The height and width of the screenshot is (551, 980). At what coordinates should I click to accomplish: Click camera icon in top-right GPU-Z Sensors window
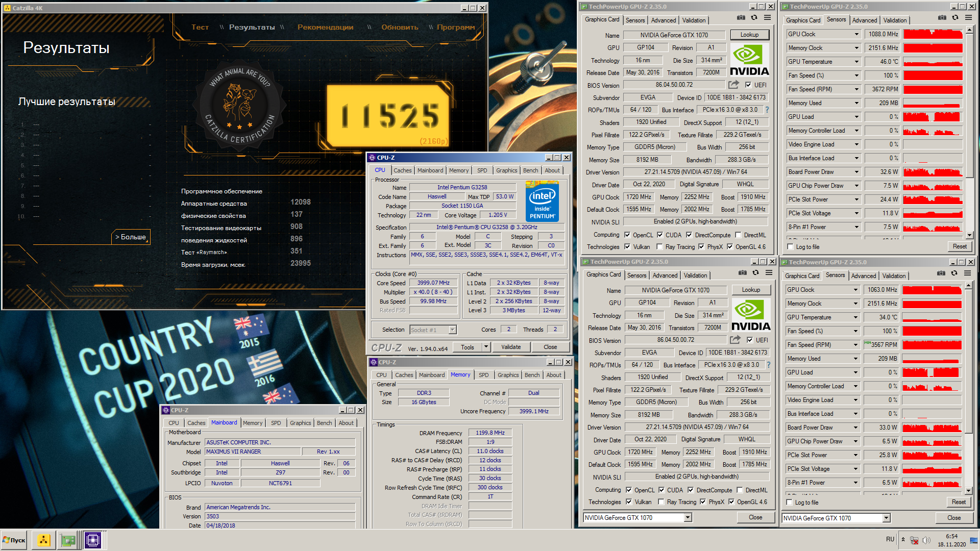point(942,18)
